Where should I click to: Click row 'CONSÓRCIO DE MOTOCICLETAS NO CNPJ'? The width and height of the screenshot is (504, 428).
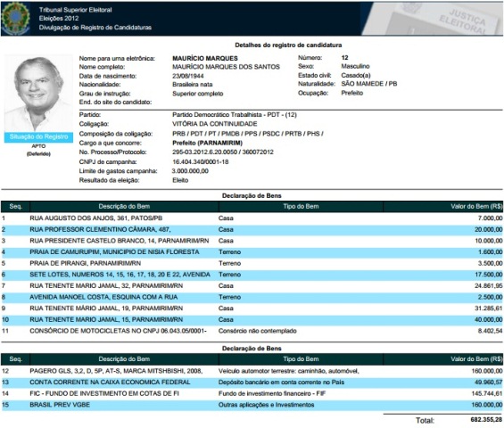[252, 331]
